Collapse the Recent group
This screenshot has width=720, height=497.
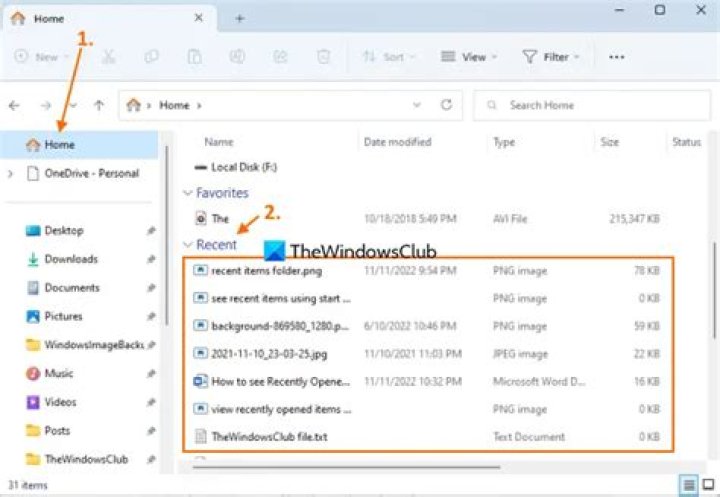(187, 245)
